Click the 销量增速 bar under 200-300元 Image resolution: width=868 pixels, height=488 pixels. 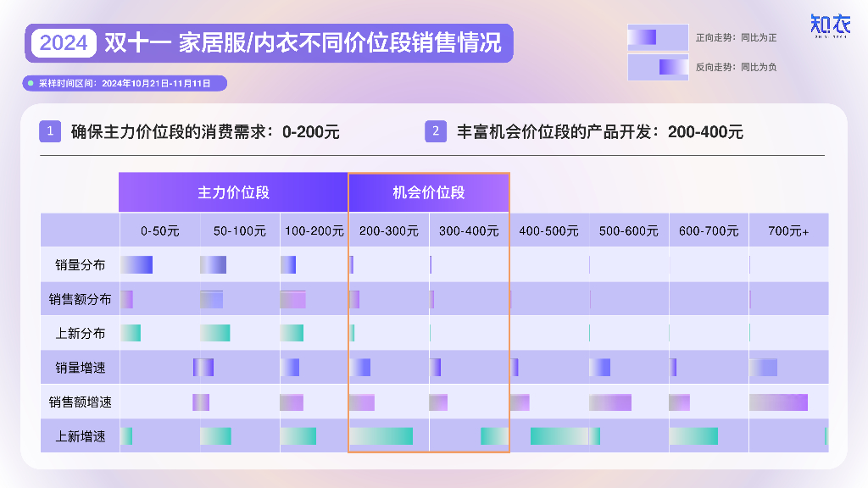tap(360, 368)
